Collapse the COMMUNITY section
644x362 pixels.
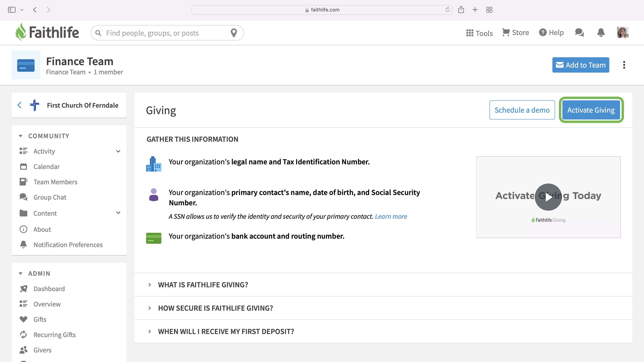pos(21,136)
